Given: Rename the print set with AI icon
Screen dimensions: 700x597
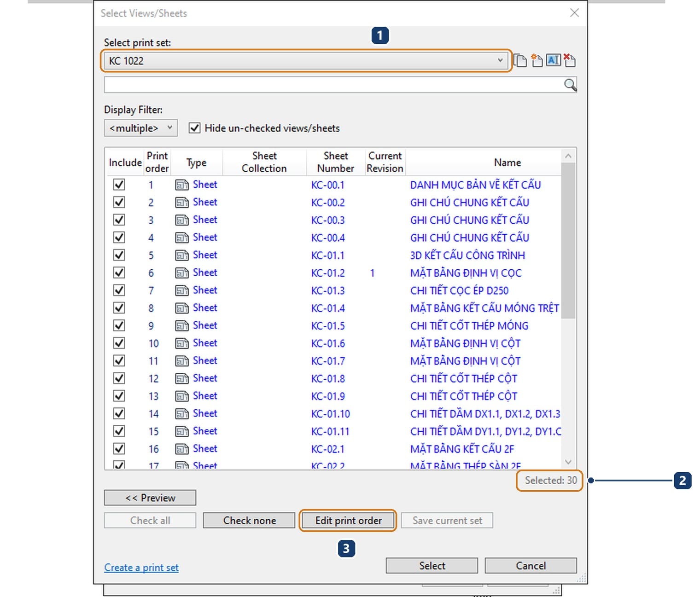Looking at the screenshot, I should 553,60.
